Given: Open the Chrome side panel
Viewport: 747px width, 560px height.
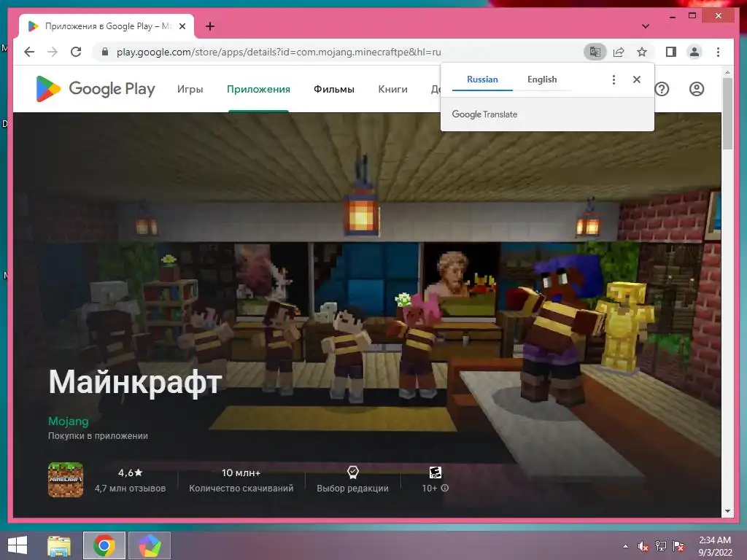Looking at the screenshot, I should [671, 52].
